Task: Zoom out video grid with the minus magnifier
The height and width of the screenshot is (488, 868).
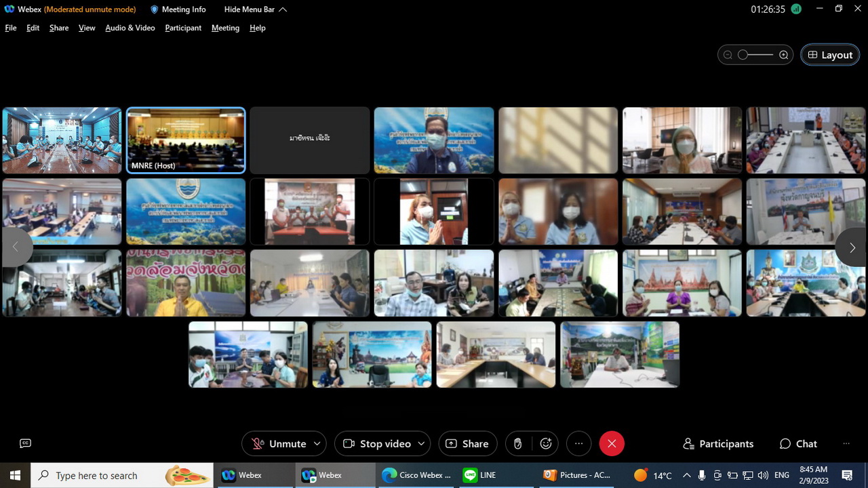Action: click(728, 55)
